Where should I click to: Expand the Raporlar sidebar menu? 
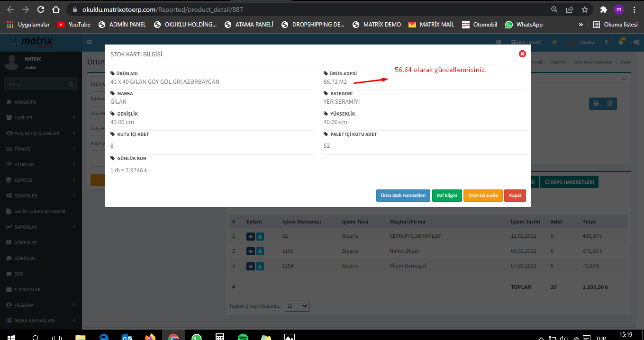41,227
